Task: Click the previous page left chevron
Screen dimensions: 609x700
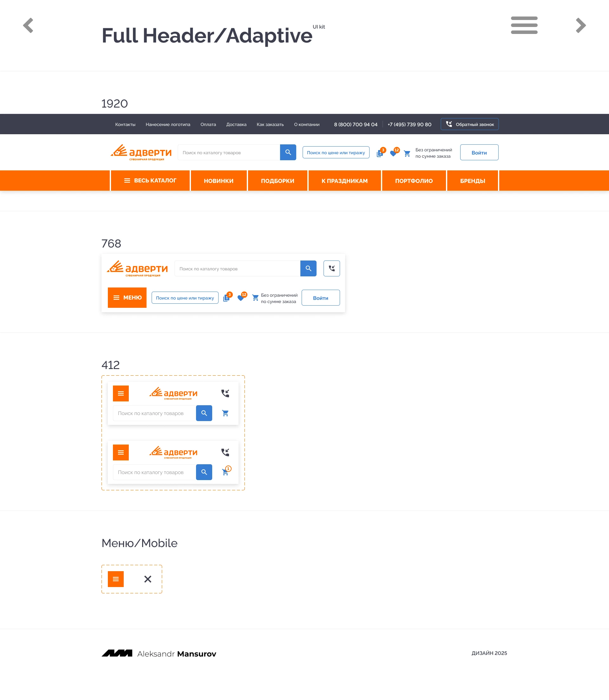Action: pyautogui.click(x=28, y=25)
